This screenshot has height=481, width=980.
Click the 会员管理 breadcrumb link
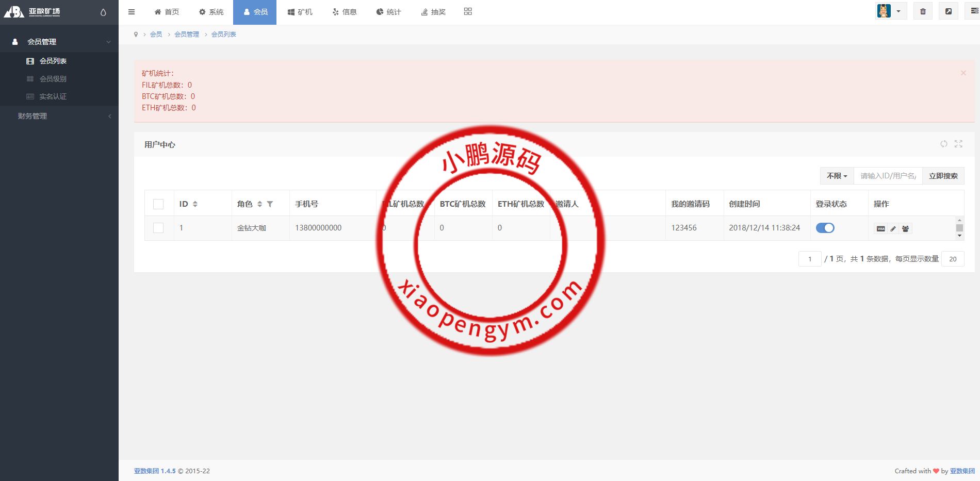point(187,35)
